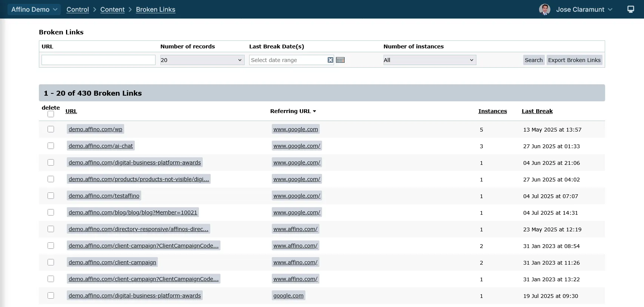Open the Number of records dropdown
The height and width of the screenshot is (307, 644).
[x=202, y=60]
